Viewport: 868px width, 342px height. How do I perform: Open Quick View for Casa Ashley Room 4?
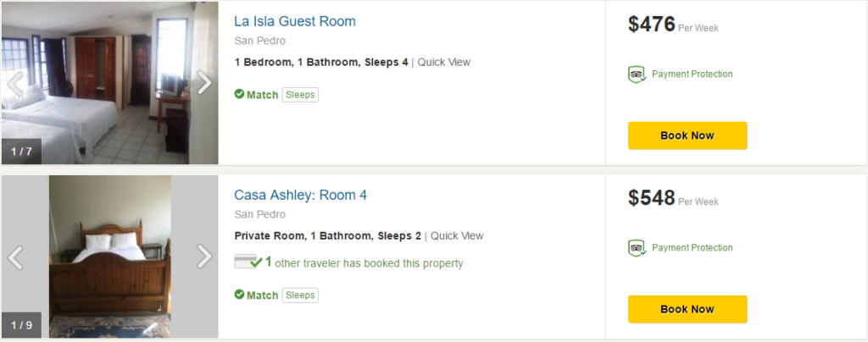click(x=457, y=235)
